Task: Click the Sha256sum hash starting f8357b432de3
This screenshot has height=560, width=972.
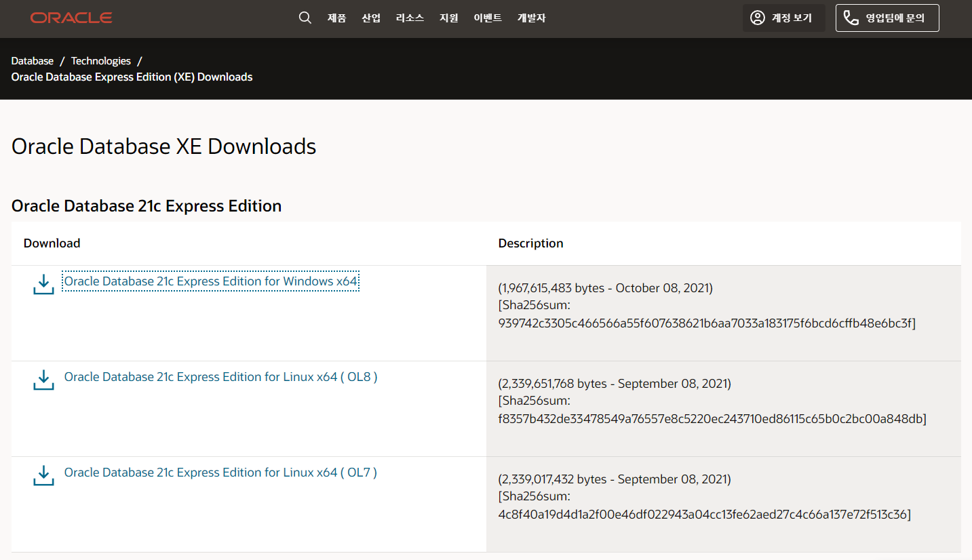Action: [712, 419]
